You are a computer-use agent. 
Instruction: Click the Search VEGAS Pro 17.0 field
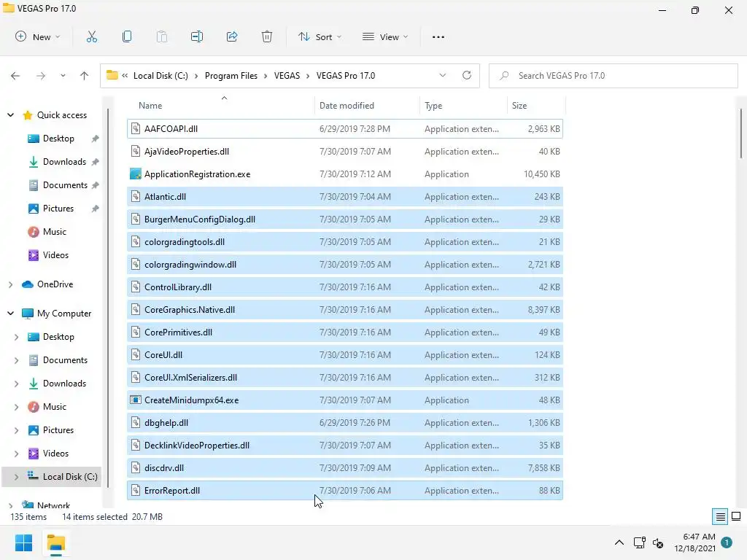614,76
